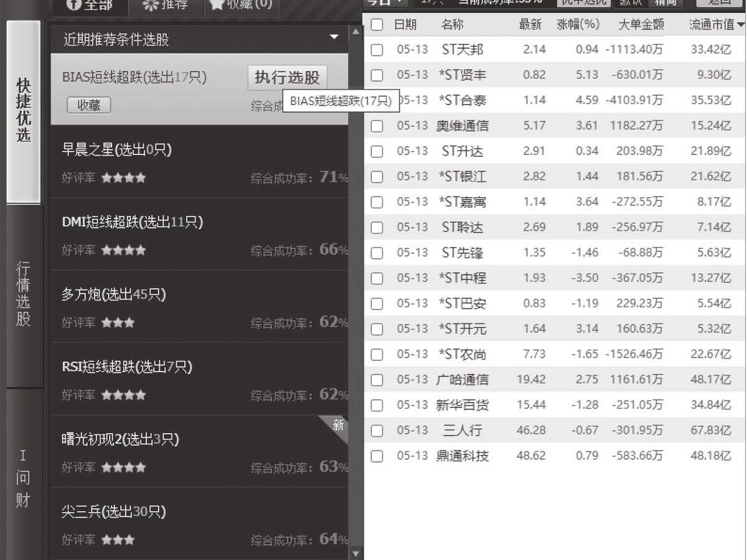
Task: Sort by the 最新 column header
Action: click(x=530, y=26)
